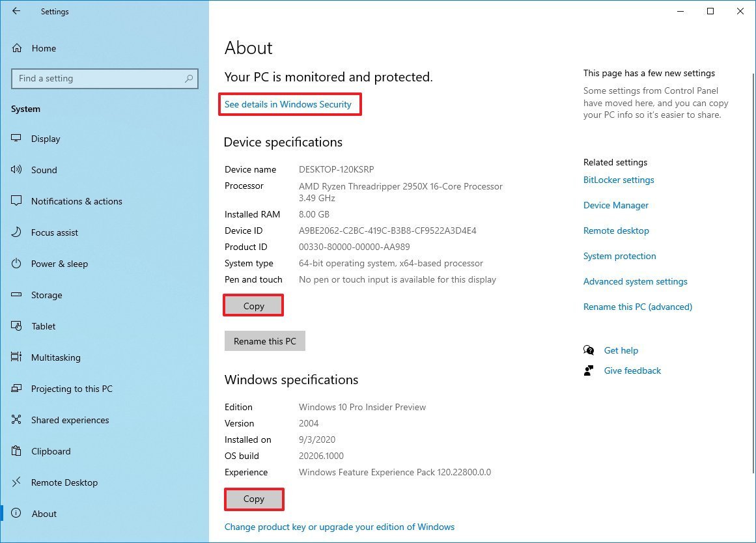Minimize the Settings window

click(x=680, y=11)
